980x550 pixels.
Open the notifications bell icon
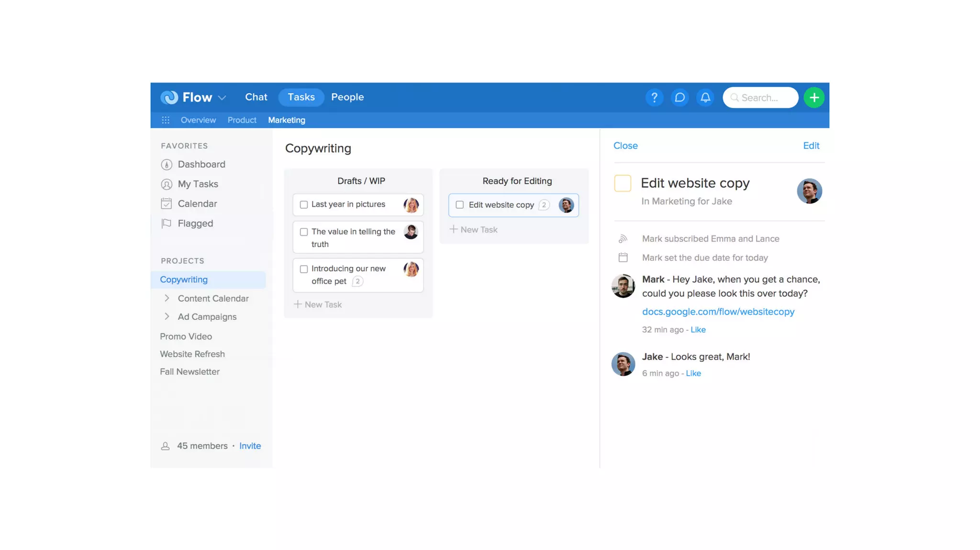pos(705,98)
